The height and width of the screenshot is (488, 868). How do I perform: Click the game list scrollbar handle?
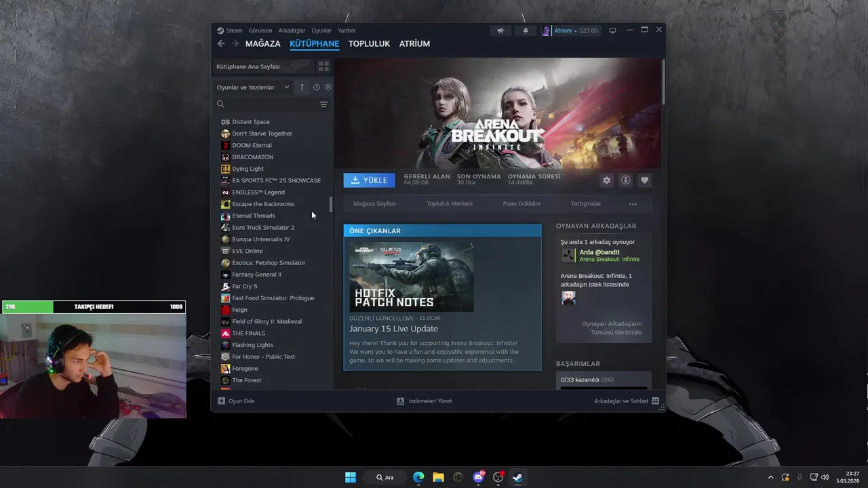tap(331, 205)
